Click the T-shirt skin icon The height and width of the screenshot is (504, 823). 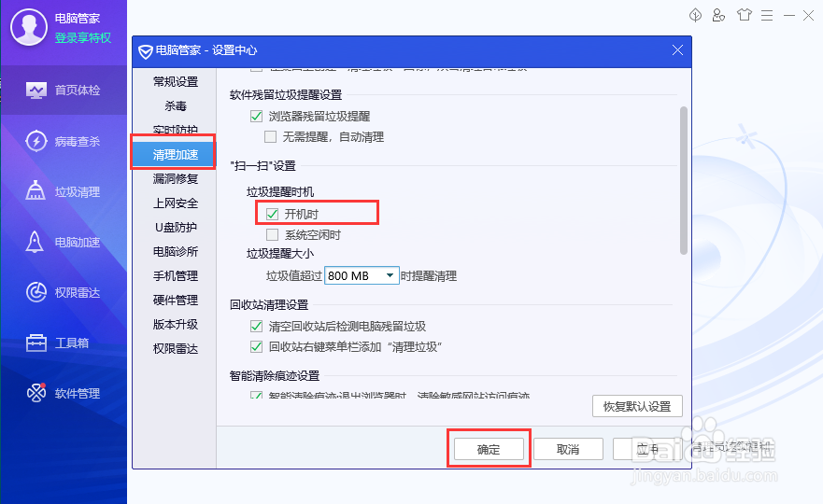click(744, 15)
